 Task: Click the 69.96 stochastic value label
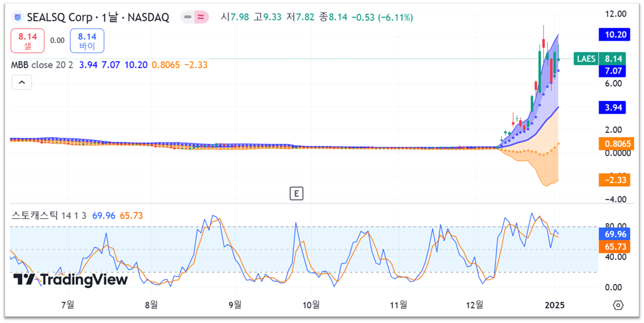tap(614, 234)
